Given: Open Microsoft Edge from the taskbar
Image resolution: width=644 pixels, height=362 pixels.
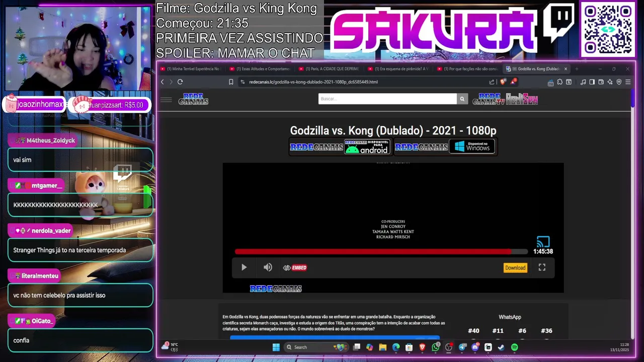Looking at the screenshot, I should [396, 347].
